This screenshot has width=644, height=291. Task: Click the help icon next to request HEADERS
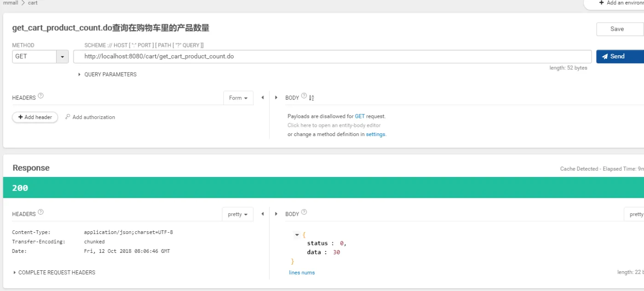pos(40,96)
